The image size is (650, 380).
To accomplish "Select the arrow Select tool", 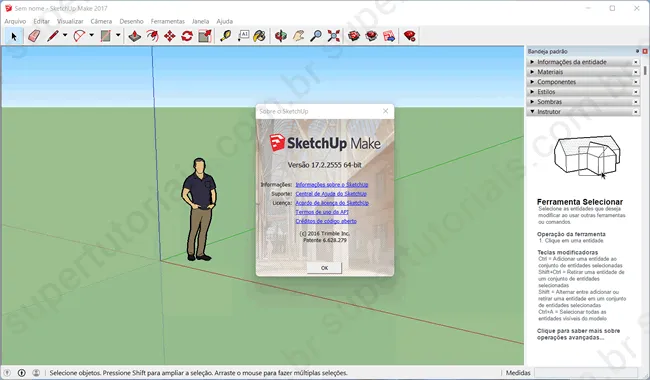I will tap(14, 36).
